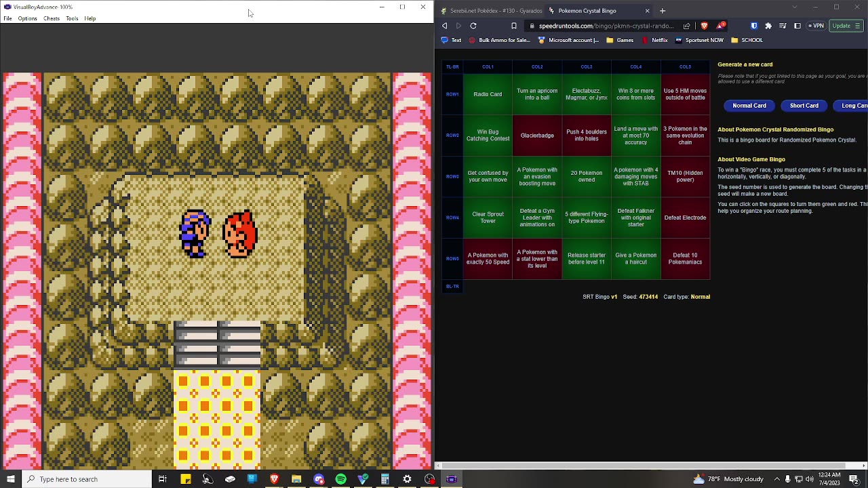Expand the SCHOOL bookmarks folder
Viewport: 868px width, 488px height.
pyautogui.click(x=747, y=40)
